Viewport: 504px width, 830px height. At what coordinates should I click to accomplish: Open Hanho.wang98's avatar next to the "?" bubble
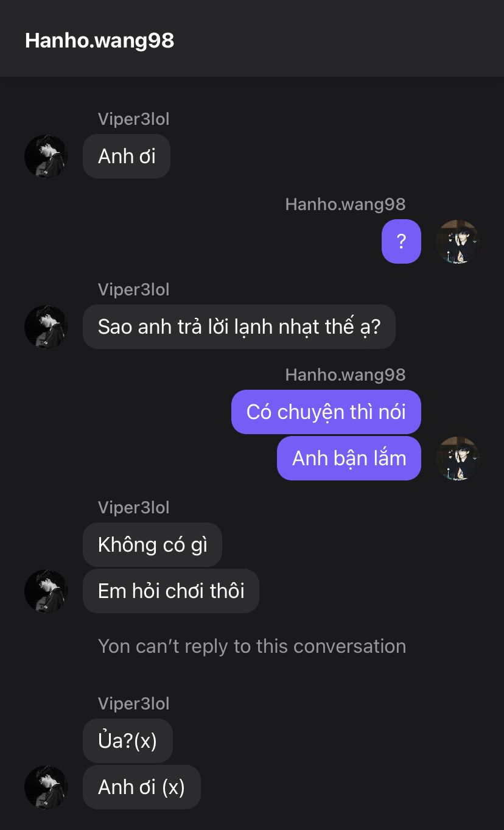[458, 242]
